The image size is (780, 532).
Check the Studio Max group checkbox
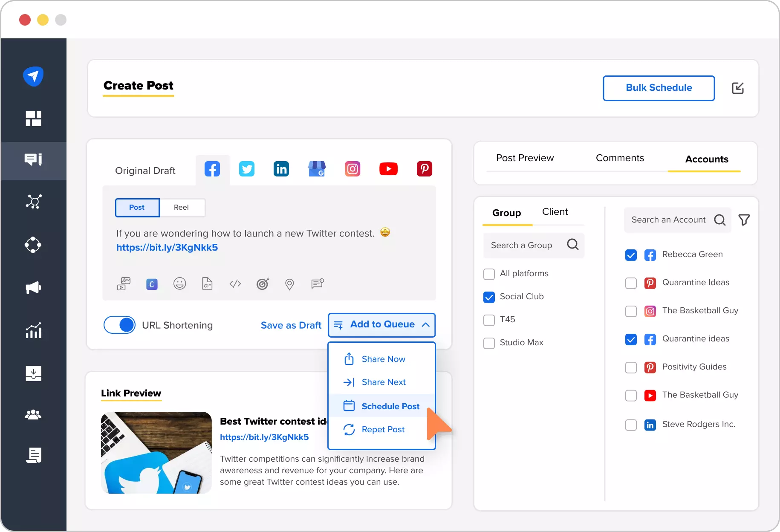(x=489, y=343)
